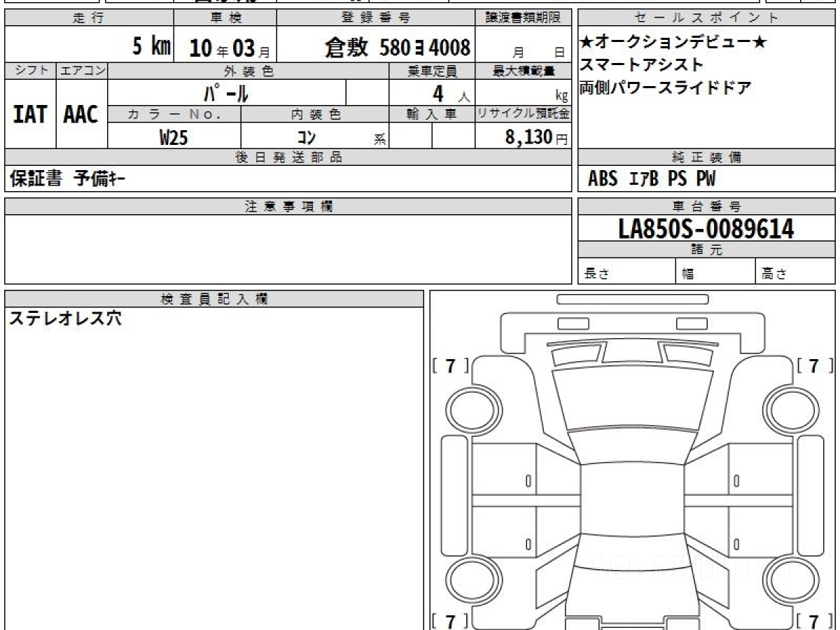Select the chassis number LA850S-0089614
840x630 pixels.
706,228
